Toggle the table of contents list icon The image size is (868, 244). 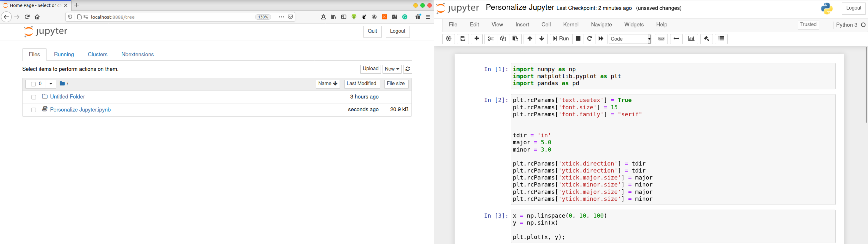[x=721, y=39]
